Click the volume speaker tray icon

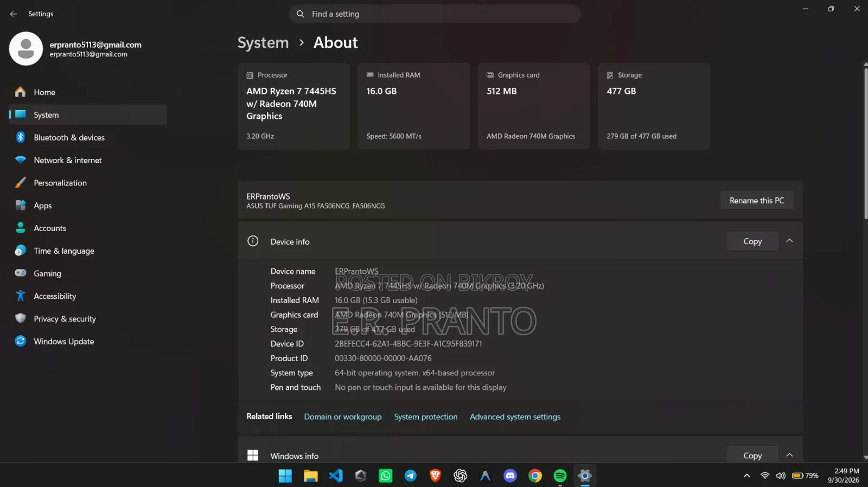click(781, 476)
